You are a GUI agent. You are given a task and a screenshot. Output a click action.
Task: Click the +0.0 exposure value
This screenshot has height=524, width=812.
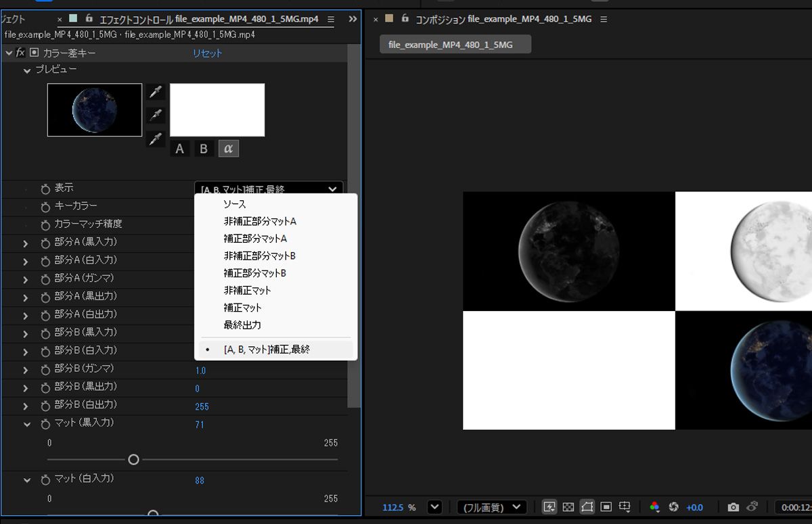click(694, 507)
